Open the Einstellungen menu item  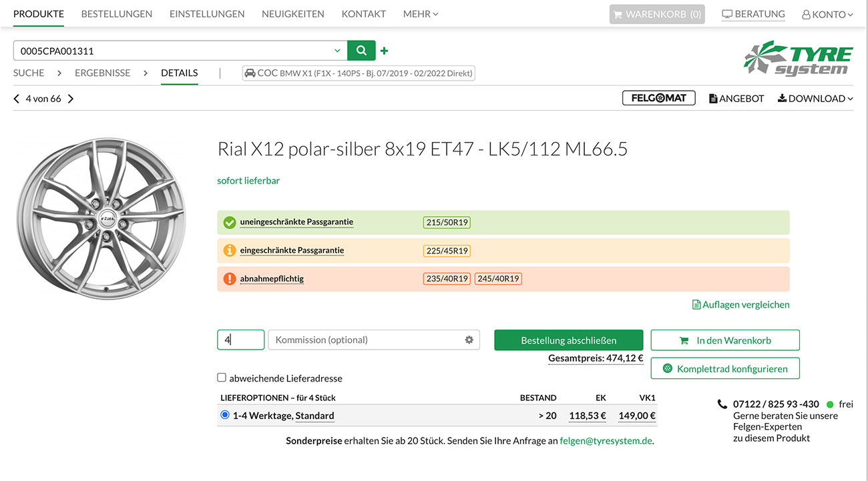tap(207, 14)
